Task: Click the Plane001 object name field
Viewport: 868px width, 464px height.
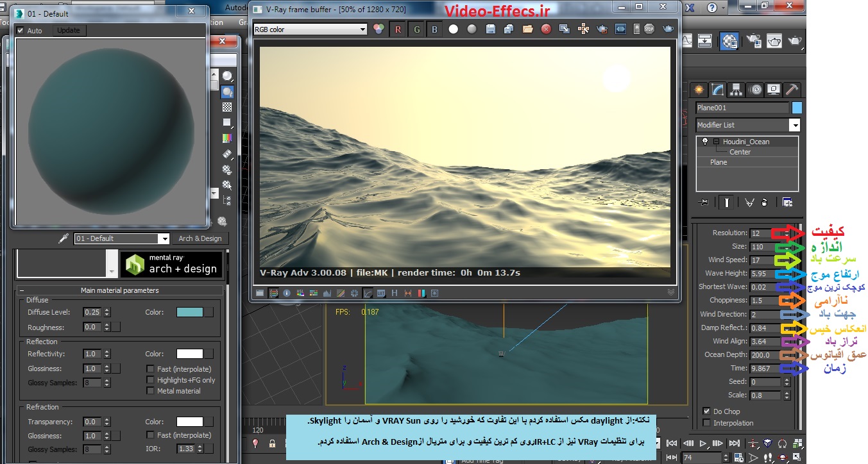Action: point(742,108)
